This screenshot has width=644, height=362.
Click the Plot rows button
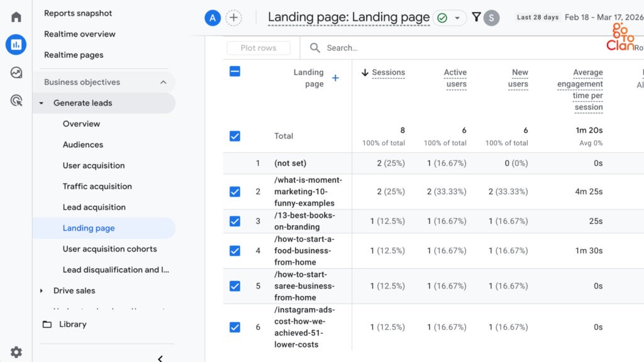(258, 48)
